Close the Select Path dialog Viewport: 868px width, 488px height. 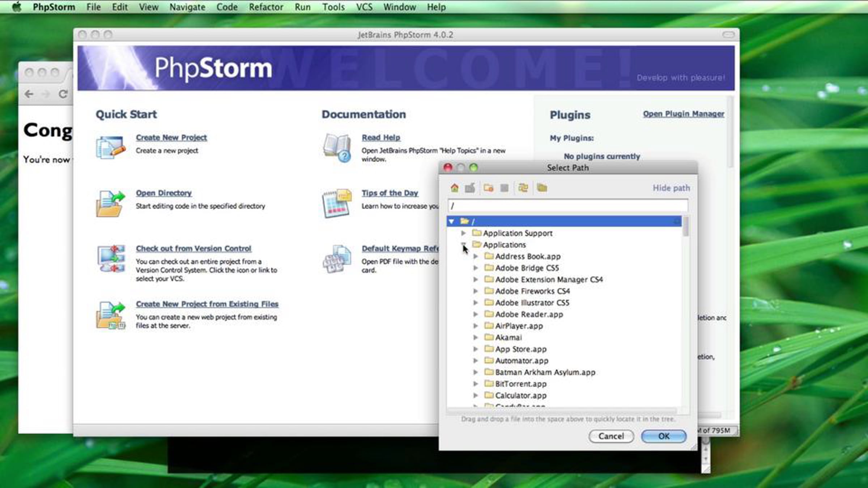coord(448,167)
